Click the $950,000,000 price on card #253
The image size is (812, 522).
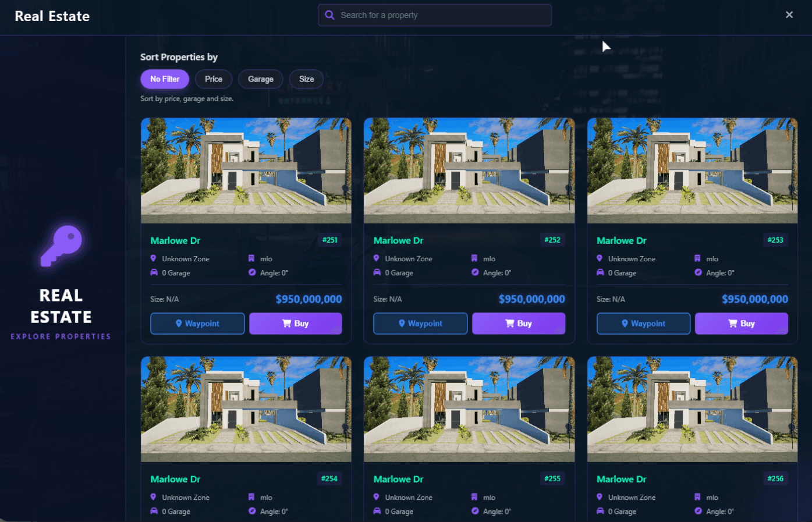pyautogui.click(x=755, y=299)
